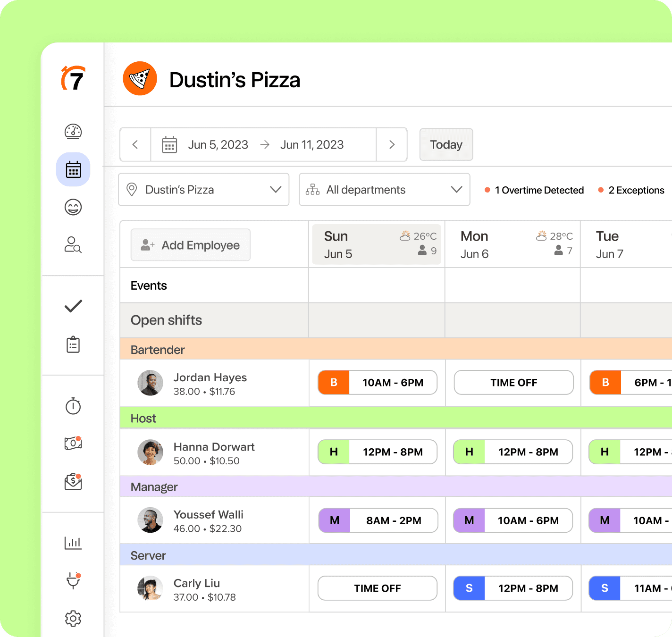Open Settings via the gear icon
The height and width of the screenshot is (637, 672).
tap(73, 619)
